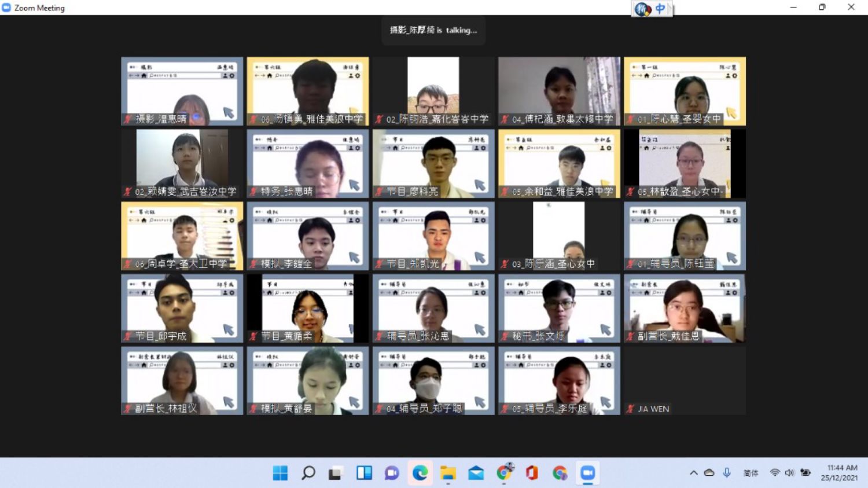Open the Teams Chat taskbar icon
The image size is (868, 488).
coord(392,473)
